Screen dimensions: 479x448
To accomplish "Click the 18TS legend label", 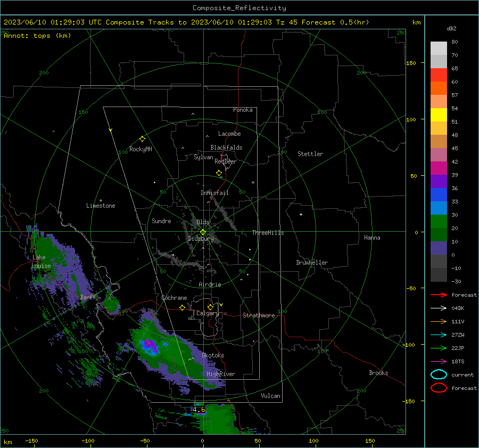I will pyautogui.click(x=458, y=362).
